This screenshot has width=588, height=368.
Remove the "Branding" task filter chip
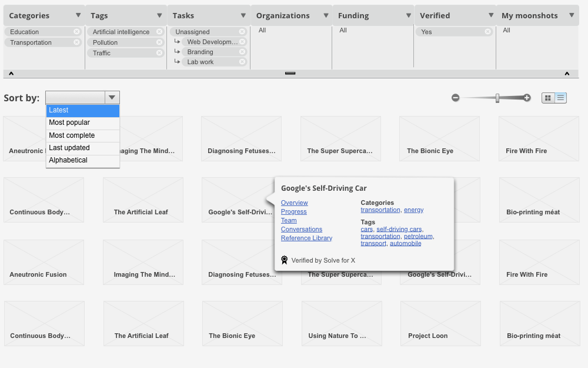click(x=242, y=52)
